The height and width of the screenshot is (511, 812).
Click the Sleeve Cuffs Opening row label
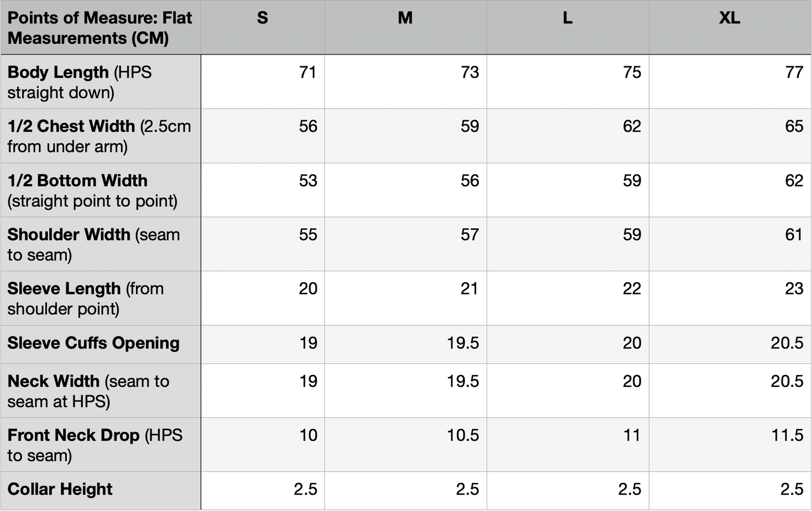pos(93,343)
